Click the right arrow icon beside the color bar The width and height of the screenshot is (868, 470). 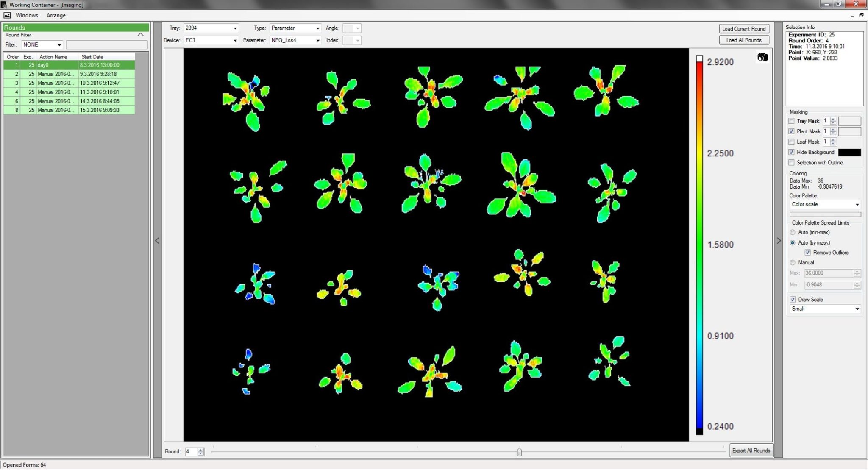pos(779,240)
